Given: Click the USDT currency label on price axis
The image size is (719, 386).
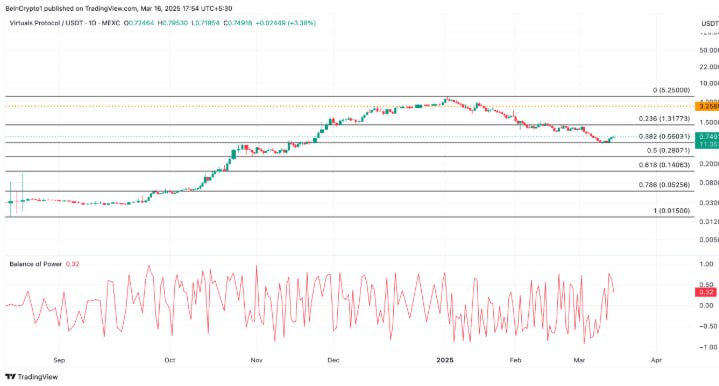Looking at the screenshot, I should pos(710,23).
